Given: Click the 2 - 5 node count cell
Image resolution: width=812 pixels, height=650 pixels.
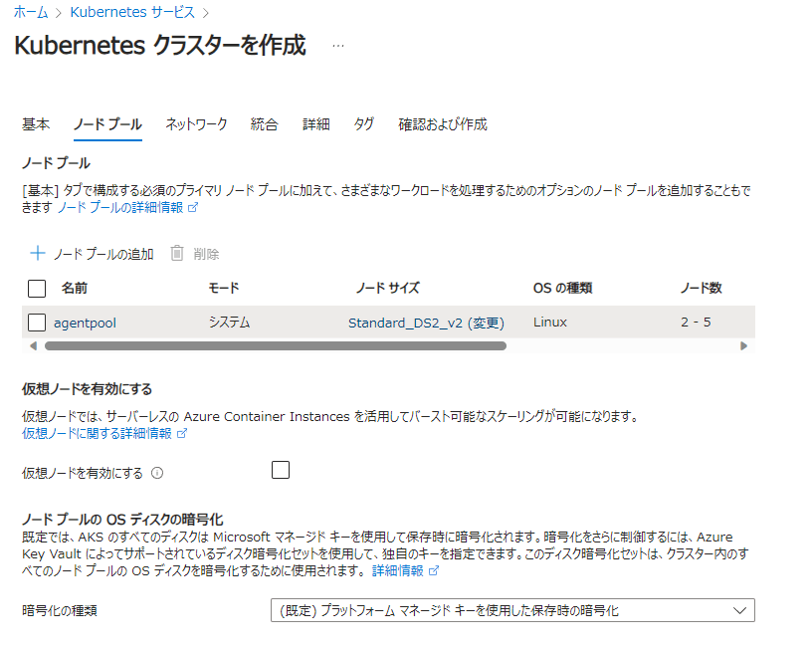Looking at the screenshot, I should click(x=696, y=323).
